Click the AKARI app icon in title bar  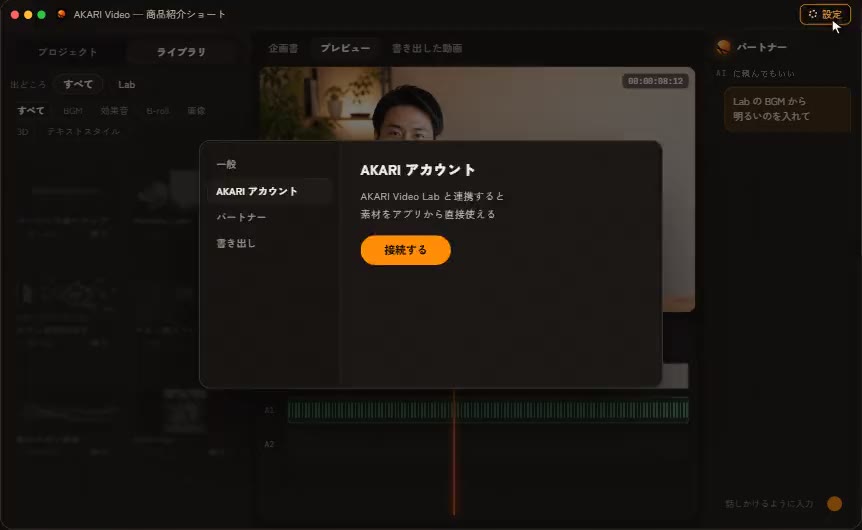pos(62,14)
